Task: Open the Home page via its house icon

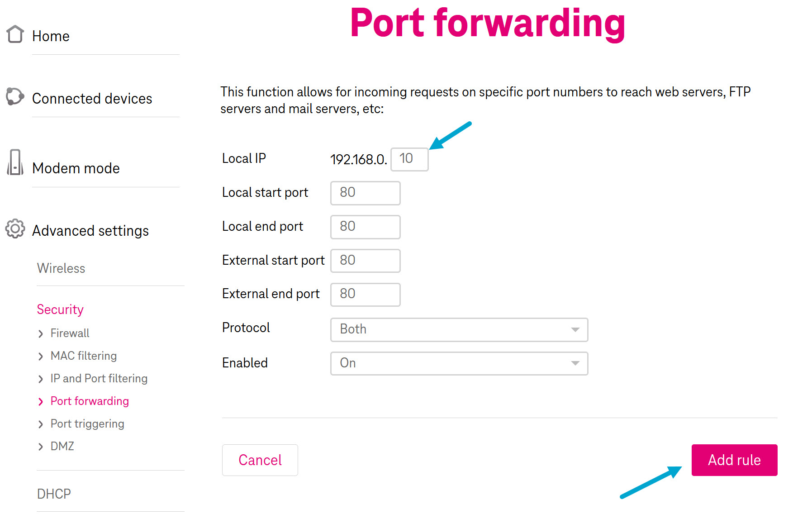Action: tap(14, 34)
